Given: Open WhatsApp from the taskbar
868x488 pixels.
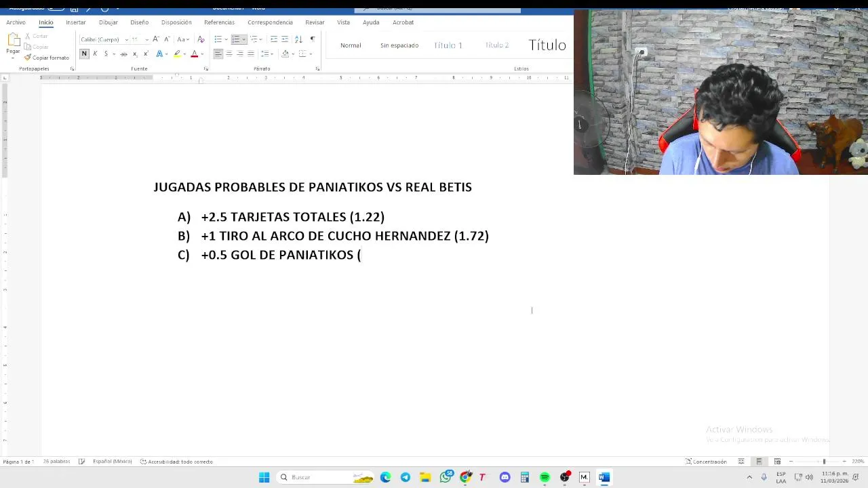Looking at the screenshot, I should tap(446, 477).
